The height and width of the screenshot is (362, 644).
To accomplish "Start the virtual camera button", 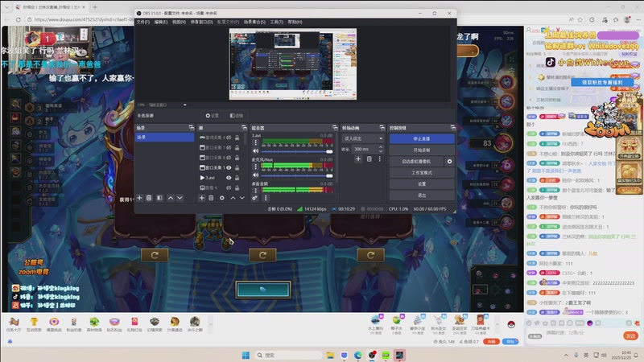I will pos(416,162).
